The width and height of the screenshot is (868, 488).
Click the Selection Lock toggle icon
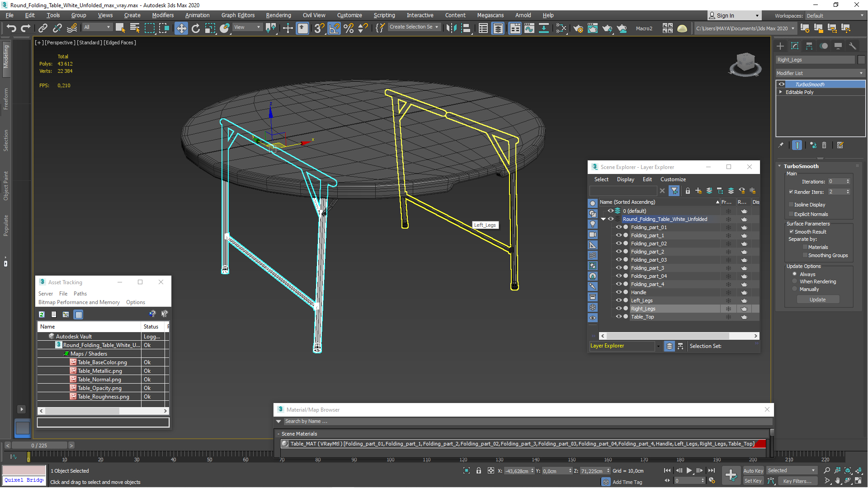(479, 470)
